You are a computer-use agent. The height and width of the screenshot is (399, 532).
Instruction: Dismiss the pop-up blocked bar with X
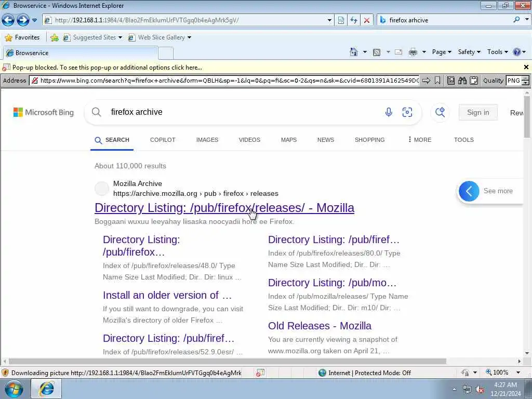coord(526,67)
